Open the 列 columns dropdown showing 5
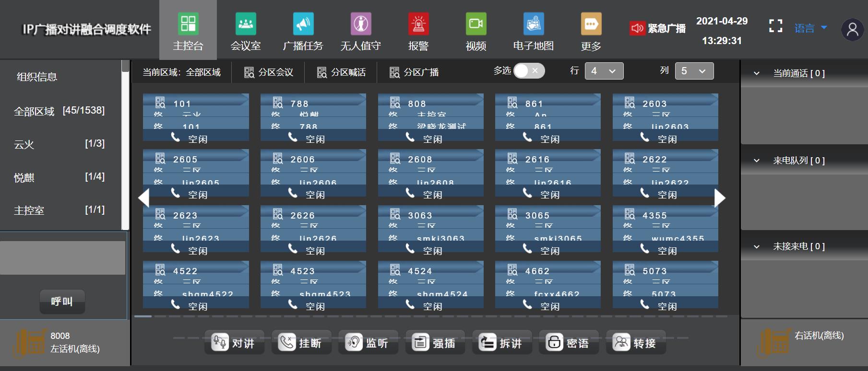This screenshot has width=868, height=371. click(694, 71)
